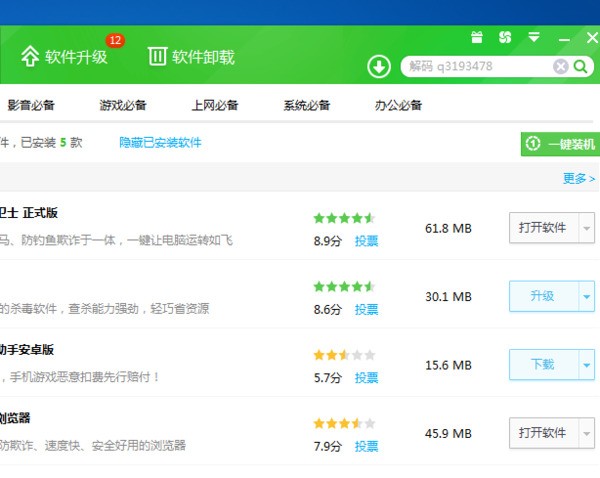Click the 45.9 MB size text
The width and height of the screenshot is (600, 478).
448,434
